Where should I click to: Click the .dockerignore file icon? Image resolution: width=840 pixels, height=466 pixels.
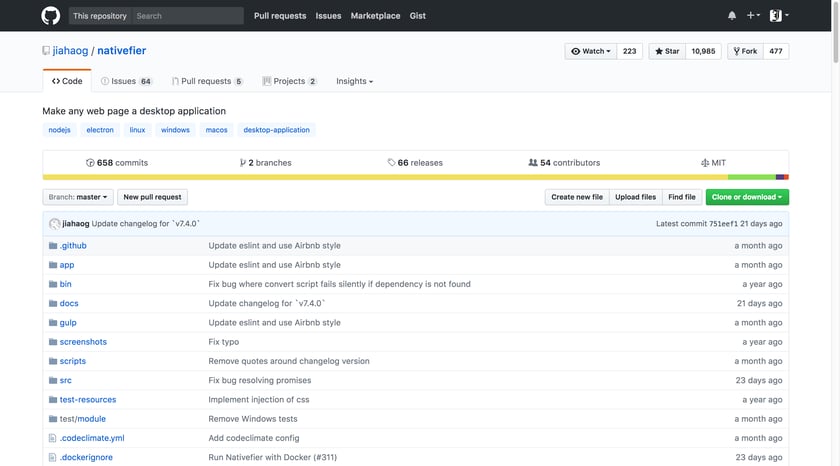(52, 457)
